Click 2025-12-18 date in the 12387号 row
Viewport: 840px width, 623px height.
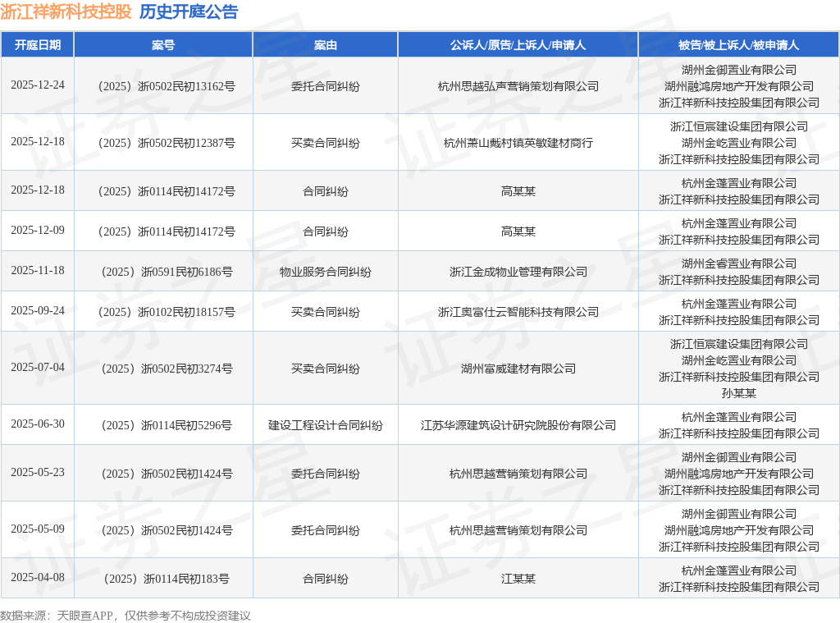(38, 141)
